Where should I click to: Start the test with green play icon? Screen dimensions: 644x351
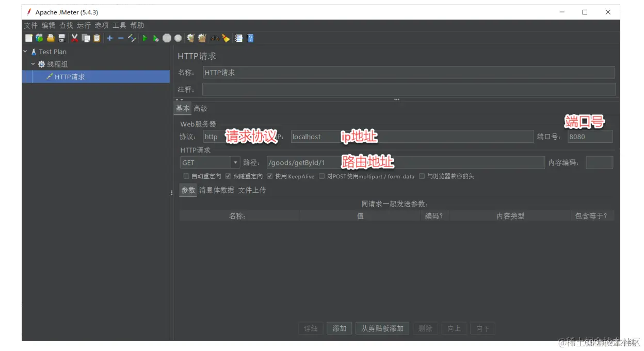tap(144, 38)
